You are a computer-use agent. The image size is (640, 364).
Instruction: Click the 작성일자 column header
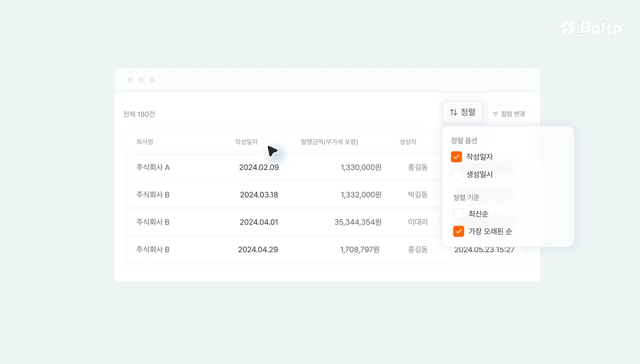[246, 142]
